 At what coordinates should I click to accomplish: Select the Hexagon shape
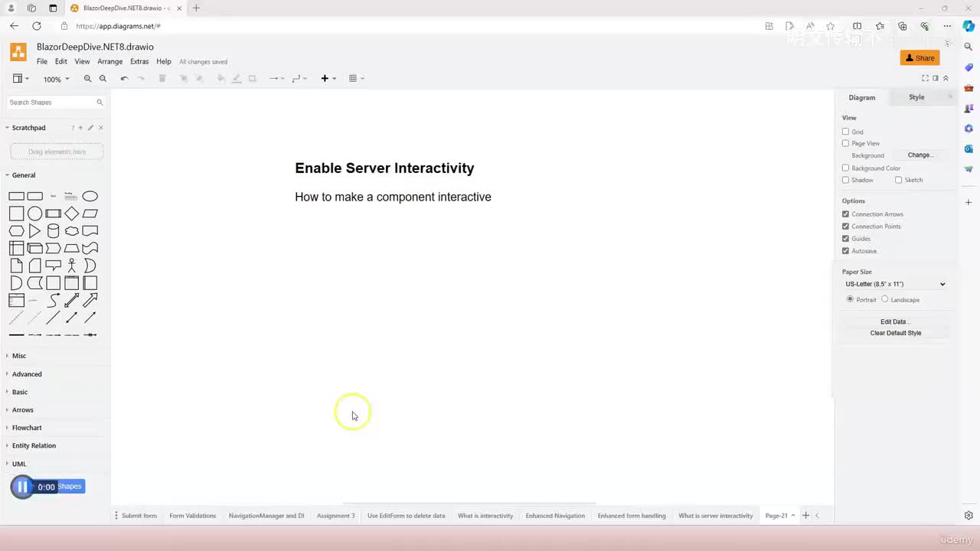16,230
